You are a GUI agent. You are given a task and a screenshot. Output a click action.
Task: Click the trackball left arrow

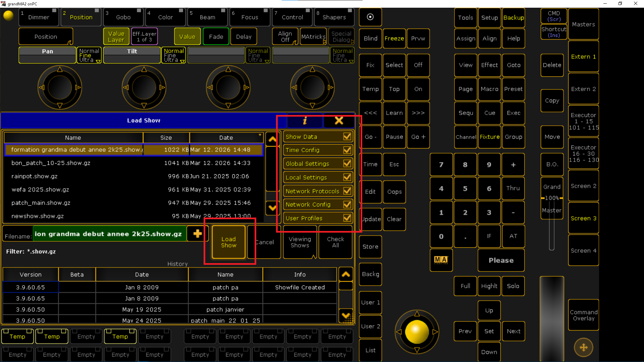click(x=399, y=332)
